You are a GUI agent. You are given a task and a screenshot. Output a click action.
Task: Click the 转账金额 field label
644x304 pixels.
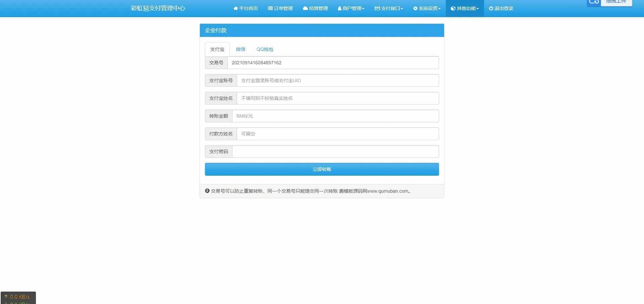[219, 116]
